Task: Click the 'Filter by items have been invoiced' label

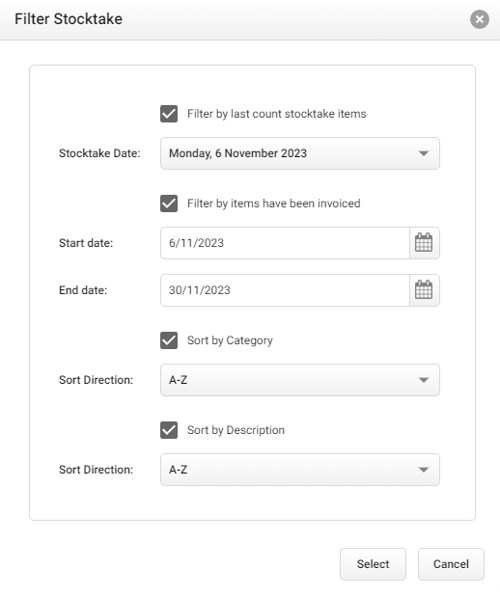Action: tap(274, 203)
